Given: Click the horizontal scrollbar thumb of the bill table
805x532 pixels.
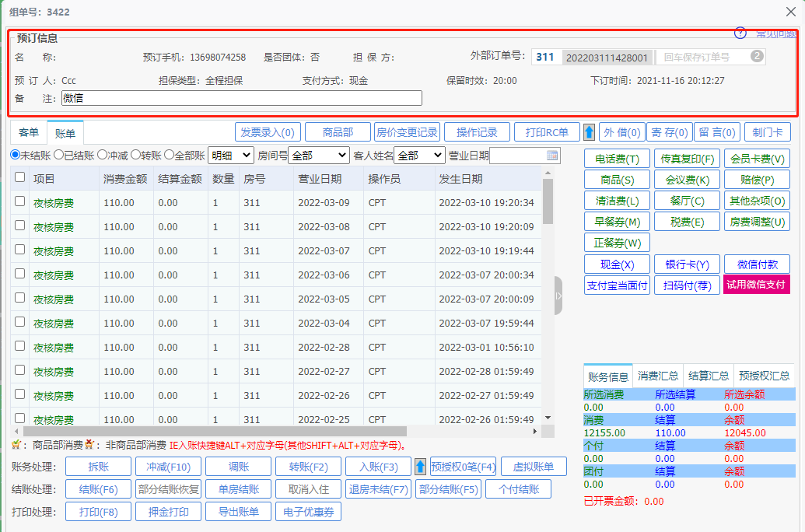Looking at the screenshot, I should coord(214,432).
